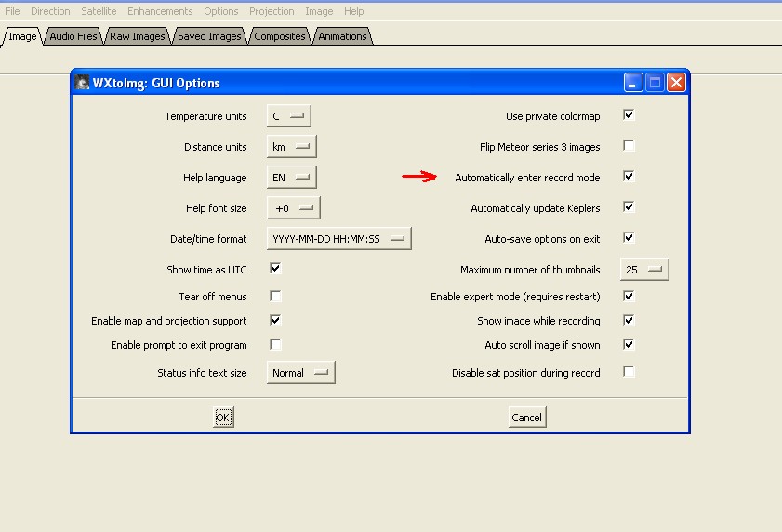Click the WXtoImg icon in dialog title bar
Image resolution: width=782 pixels, height=532 pixels.
click(81, 83)
